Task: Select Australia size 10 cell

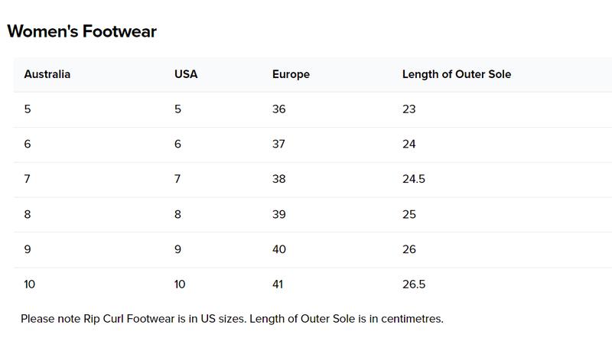Action: click(29, 284)
